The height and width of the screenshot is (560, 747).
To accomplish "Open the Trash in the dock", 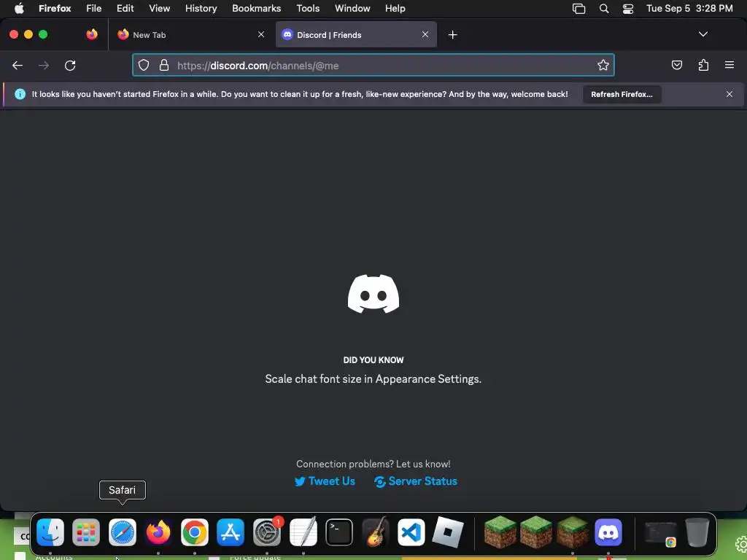I will point(697,532).
